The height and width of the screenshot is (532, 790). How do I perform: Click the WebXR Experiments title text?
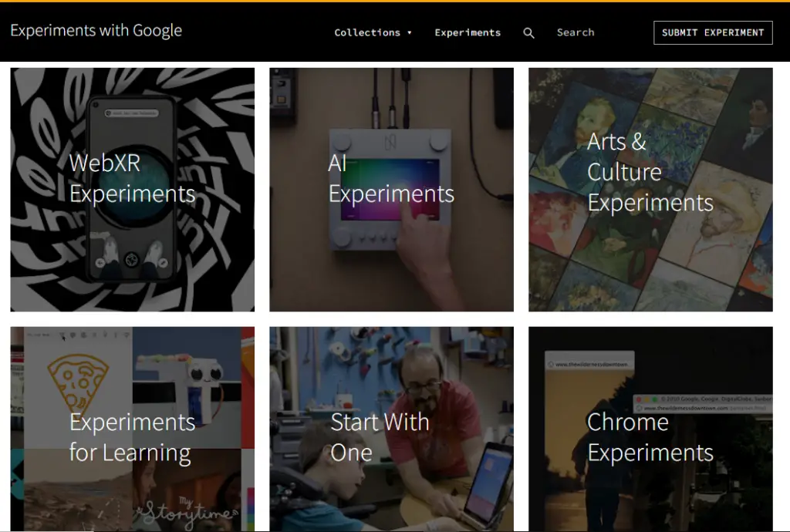132,178
